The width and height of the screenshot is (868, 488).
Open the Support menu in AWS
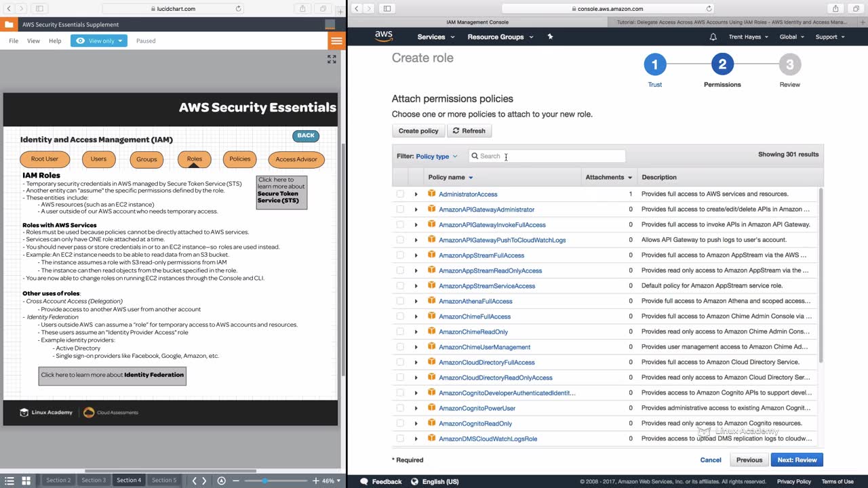point(830,37)
